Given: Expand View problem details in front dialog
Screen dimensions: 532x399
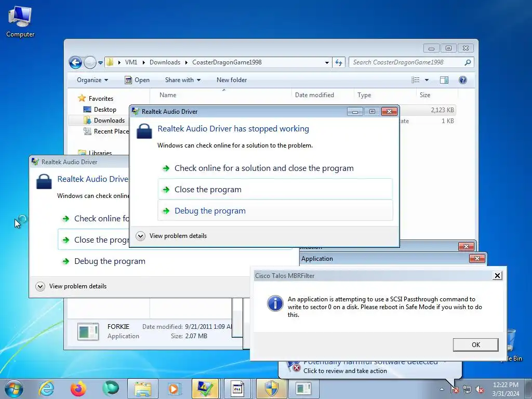Looking at the screenshot, I should tap(171, 236).
